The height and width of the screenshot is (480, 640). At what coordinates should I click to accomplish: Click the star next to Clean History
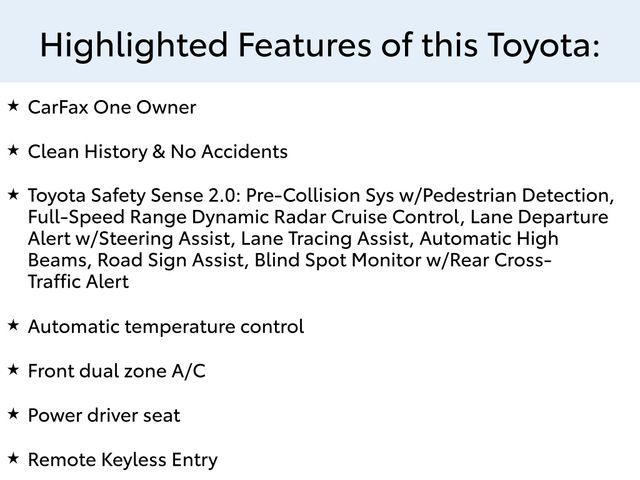(x=12, y=150)
